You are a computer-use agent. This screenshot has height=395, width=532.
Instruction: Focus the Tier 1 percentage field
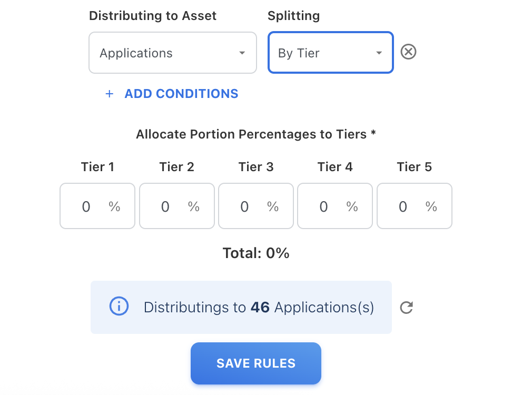(x=90, y=206)
